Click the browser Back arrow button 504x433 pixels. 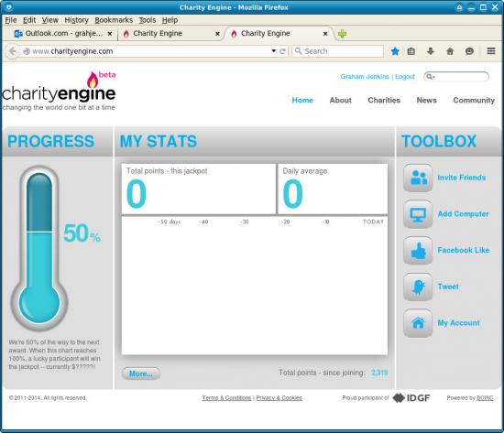[x=12, y=51]
